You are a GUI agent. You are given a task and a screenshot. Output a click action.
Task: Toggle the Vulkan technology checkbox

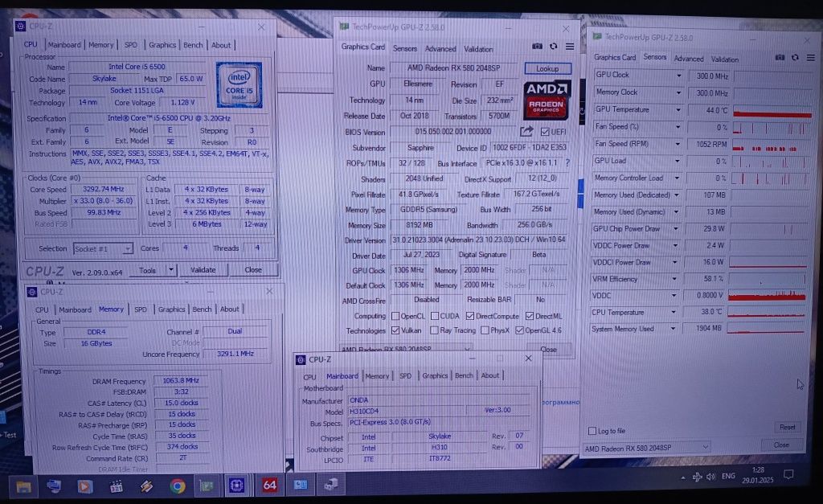pos(395,330)
